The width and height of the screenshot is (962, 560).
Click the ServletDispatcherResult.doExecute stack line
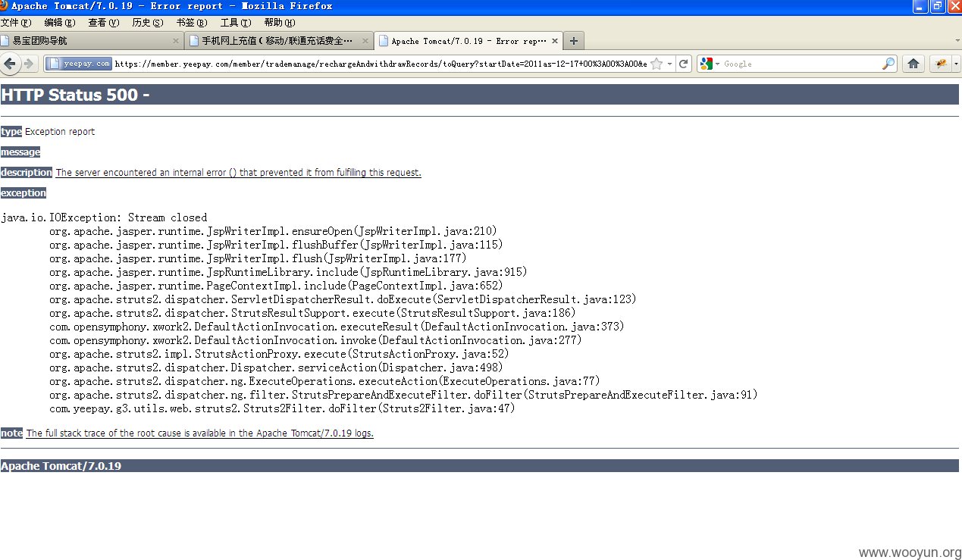point(343,299)
